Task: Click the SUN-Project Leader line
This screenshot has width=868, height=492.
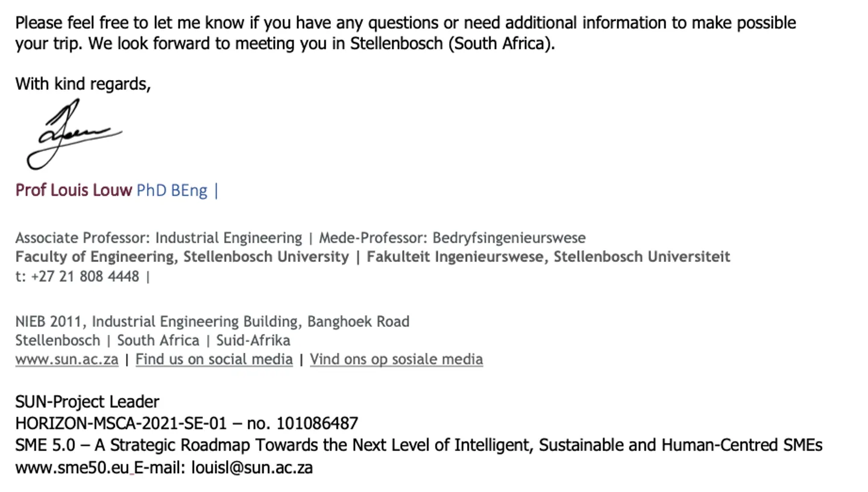Action: pos(87,402)
